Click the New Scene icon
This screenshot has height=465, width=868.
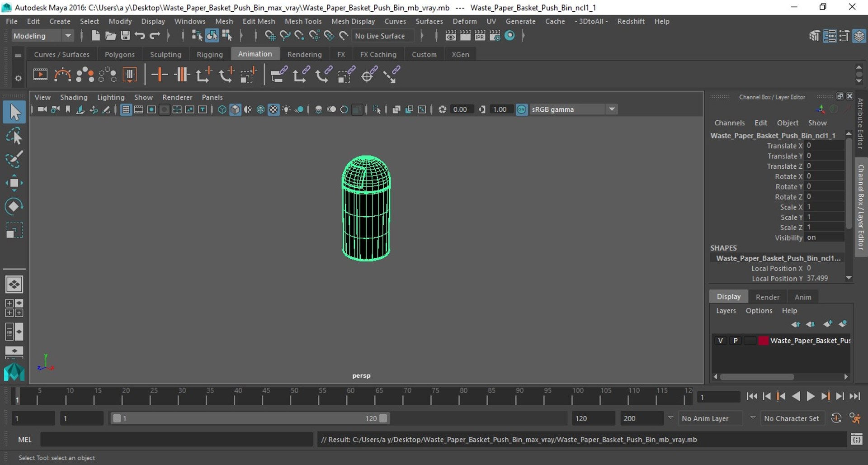pyautogui.click(x=95, y=36)
